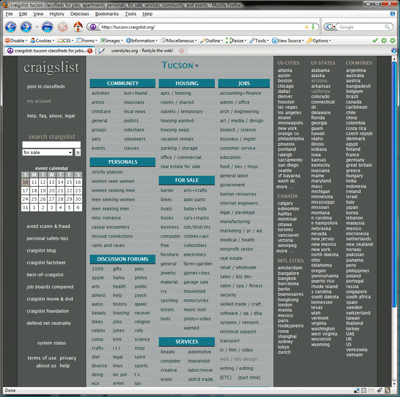This screenshot has height=397, width=400.
Task: Open the Delicious menu
Action: pos(79,14)
